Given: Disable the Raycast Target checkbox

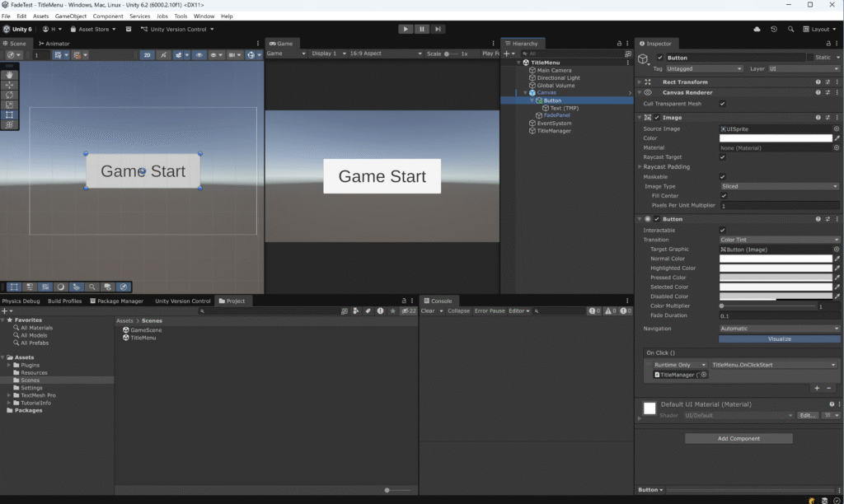Looking at the screenshot, I should 723,156.
